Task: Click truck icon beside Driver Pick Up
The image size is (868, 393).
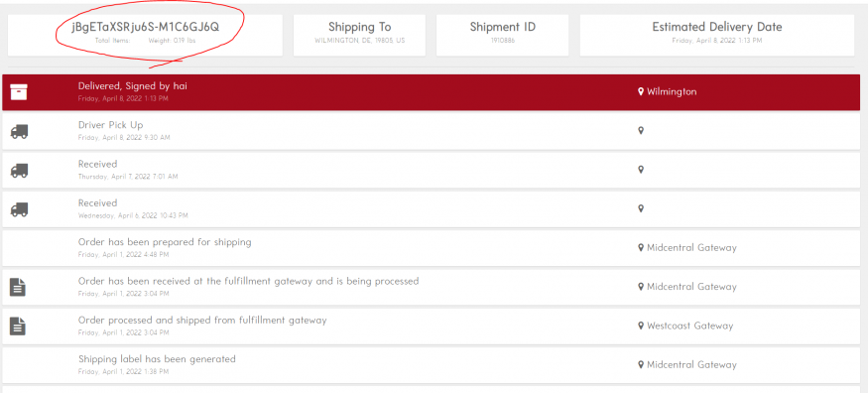Action: pyautogui.click(x=19, y=132)
